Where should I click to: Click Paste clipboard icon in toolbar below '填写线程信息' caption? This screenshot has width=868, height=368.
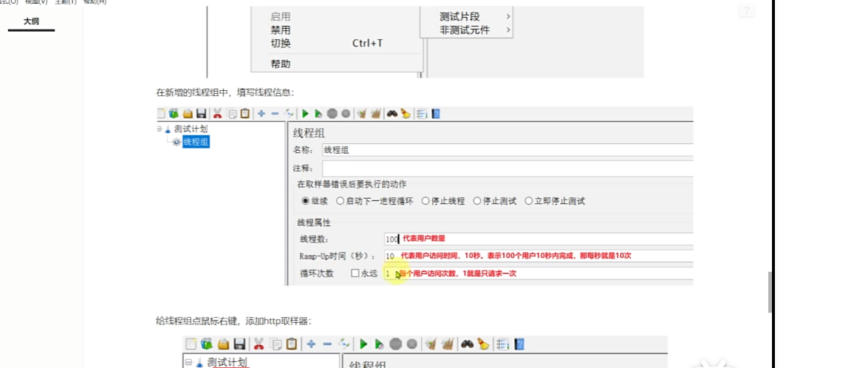coord(245,114)
